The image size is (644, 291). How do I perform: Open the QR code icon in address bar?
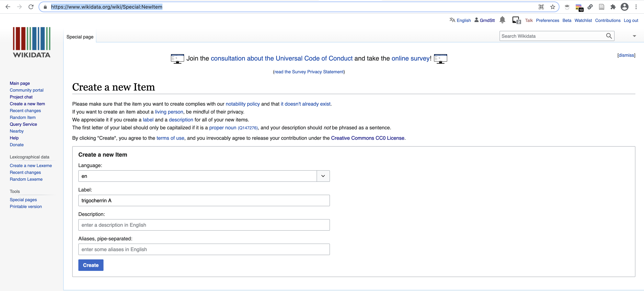(x=541, y=7)
